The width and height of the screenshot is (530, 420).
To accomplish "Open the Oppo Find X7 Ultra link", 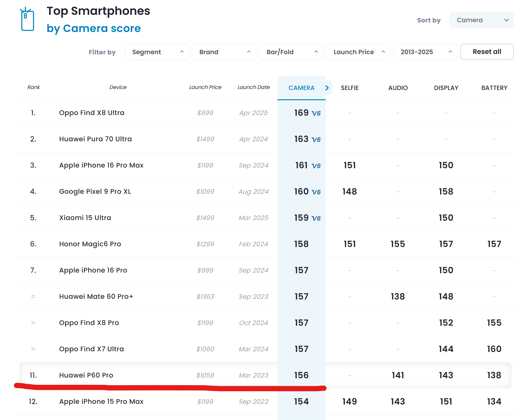I will (91, 349).
